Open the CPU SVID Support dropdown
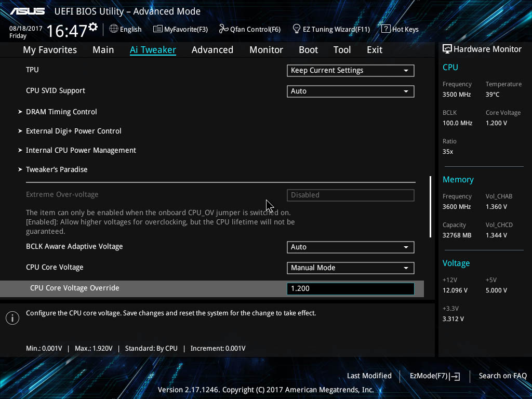Viewport: 532px width, 399px height. 350,91
